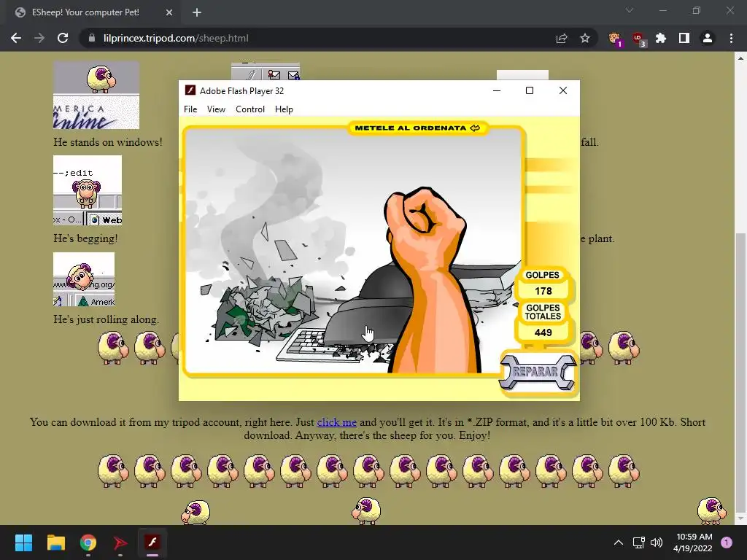The height and width of the screenshot is (560, 747).
Task: Open the red arrow app in taskbar
Action: click(x=120, y=542)
